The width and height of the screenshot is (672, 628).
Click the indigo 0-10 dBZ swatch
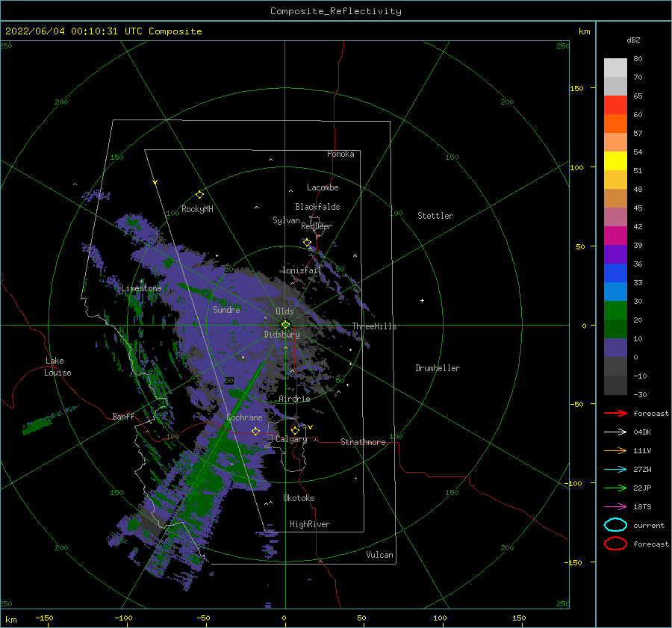pyautogui.click(x=615, y=347)
